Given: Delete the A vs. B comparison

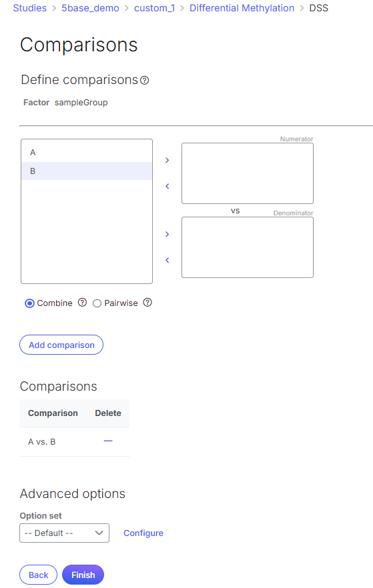Looking at the screenshot, I should pos(108,441).
